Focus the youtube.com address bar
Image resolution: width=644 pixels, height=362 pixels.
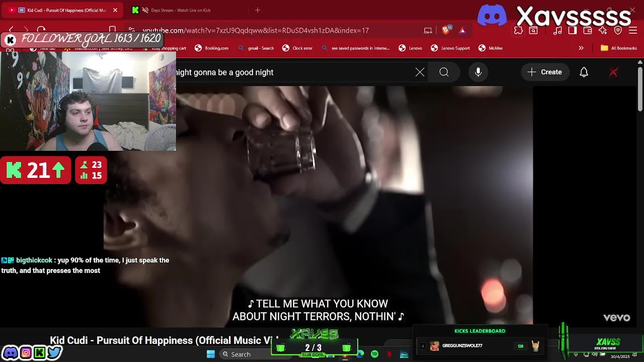tap(256, 31)
